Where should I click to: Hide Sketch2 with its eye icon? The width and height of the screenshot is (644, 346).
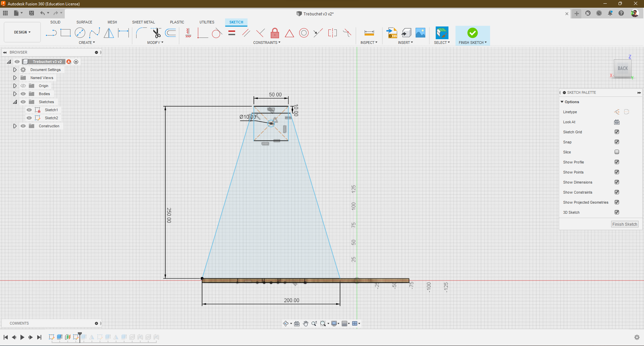[x=29, y=118]
